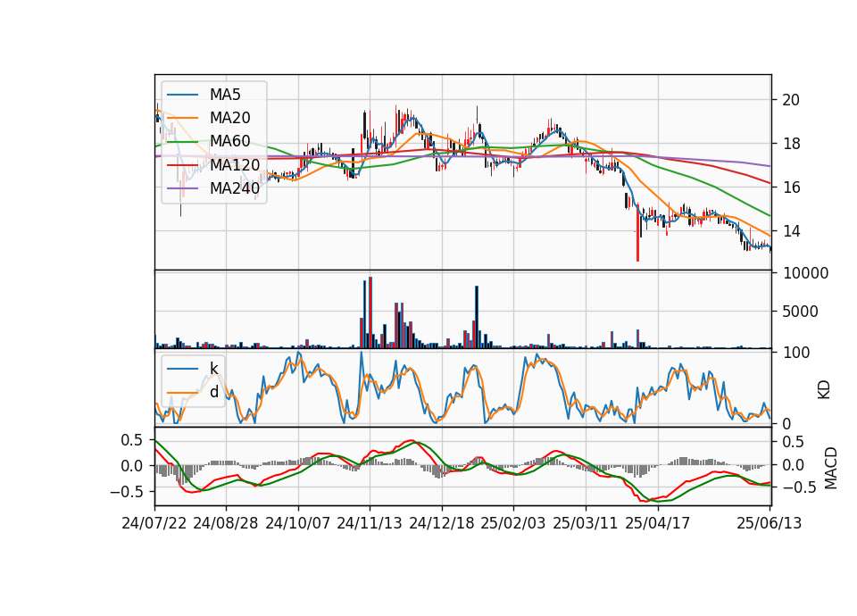Click the price axis value 16
The width and height of the screenshot is (857, 616).
click(x=791, y=187)
